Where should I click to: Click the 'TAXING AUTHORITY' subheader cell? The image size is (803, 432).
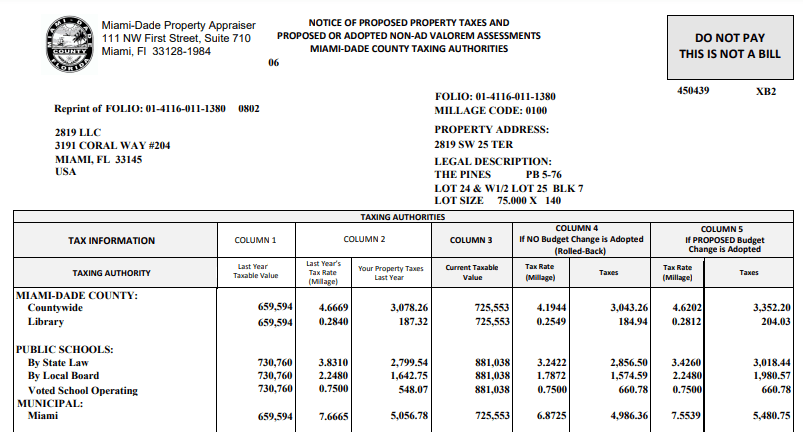point(116,273)
